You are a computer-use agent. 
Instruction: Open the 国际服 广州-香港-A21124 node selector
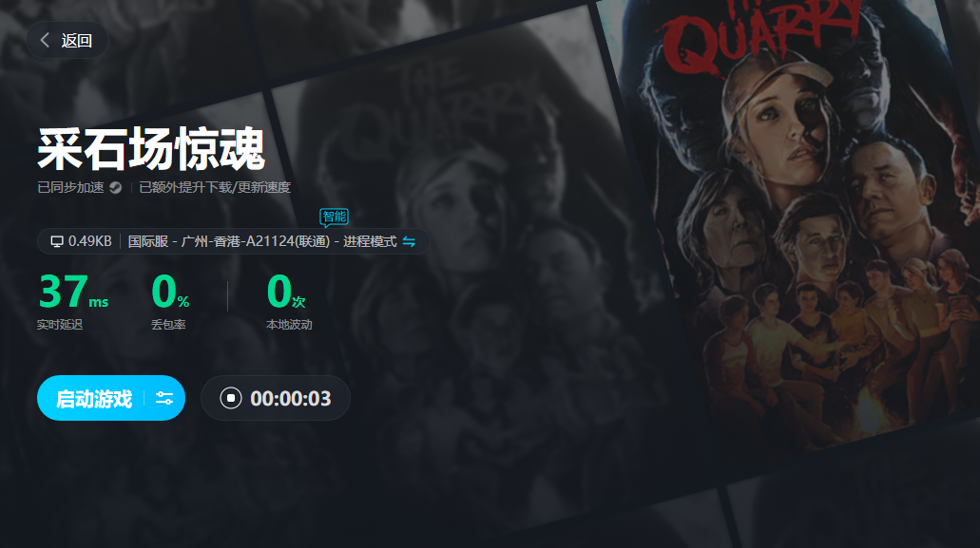pyautogui.click(x=262, y=241)
